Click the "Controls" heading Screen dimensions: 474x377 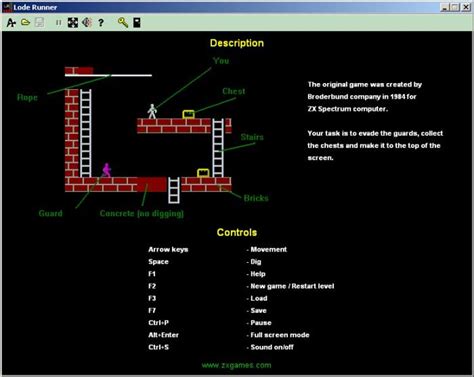237,232
